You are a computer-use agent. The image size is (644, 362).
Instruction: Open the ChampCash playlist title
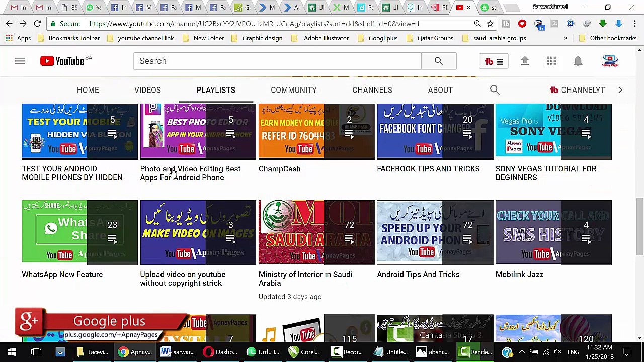tap(280, 169)
